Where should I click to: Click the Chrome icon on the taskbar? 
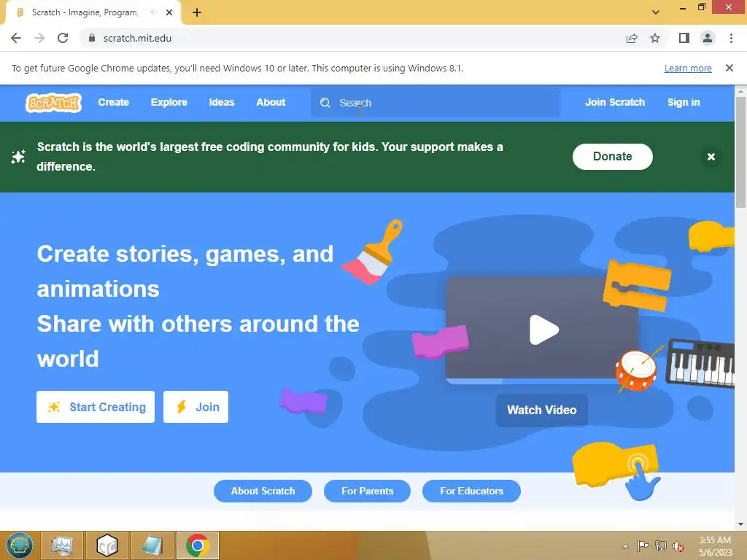tap(198, 545)
